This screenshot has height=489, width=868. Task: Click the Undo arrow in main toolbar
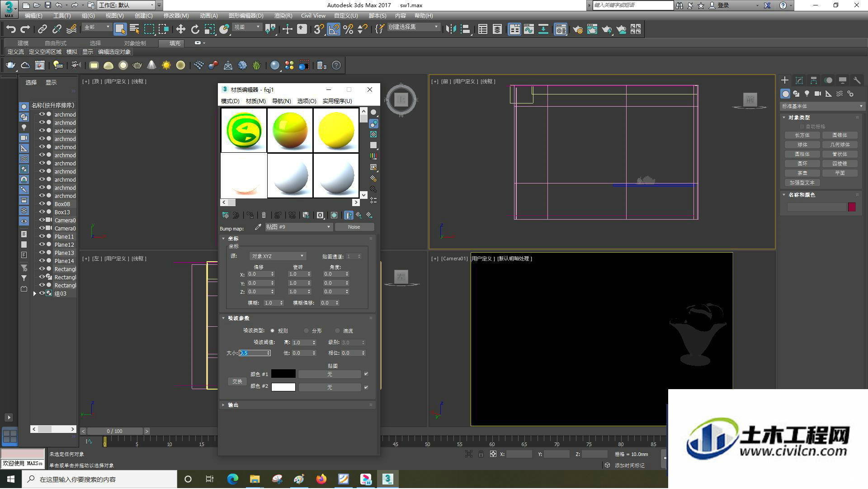(10, 29)
